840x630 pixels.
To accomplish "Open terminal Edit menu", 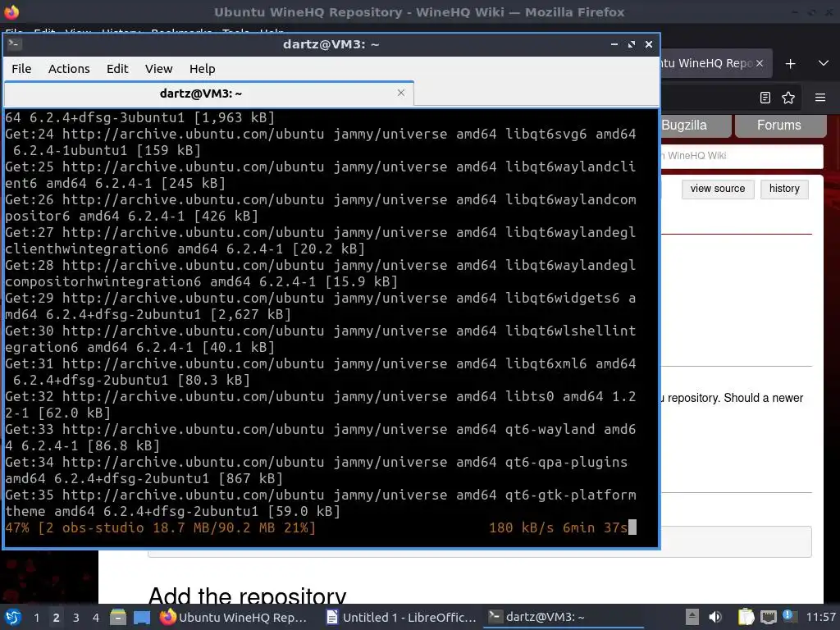I will click(x=117, y=69).
